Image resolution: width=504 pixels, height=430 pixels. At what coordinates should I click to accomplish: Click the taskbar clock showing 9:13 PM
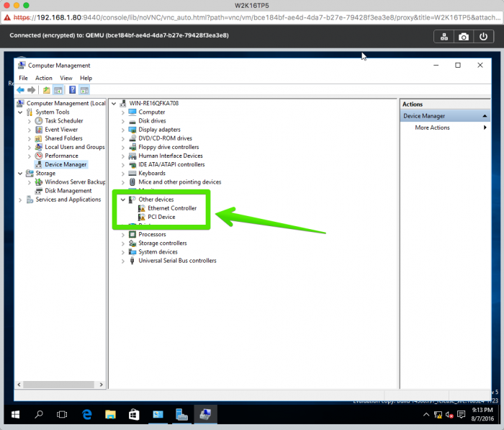482,414
